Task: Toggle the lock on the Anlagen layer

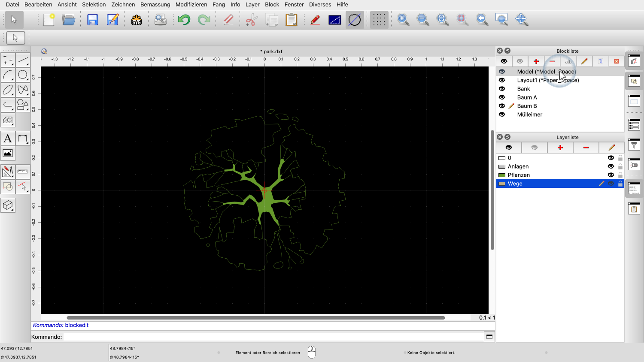Action: click(x=620, y=166)
